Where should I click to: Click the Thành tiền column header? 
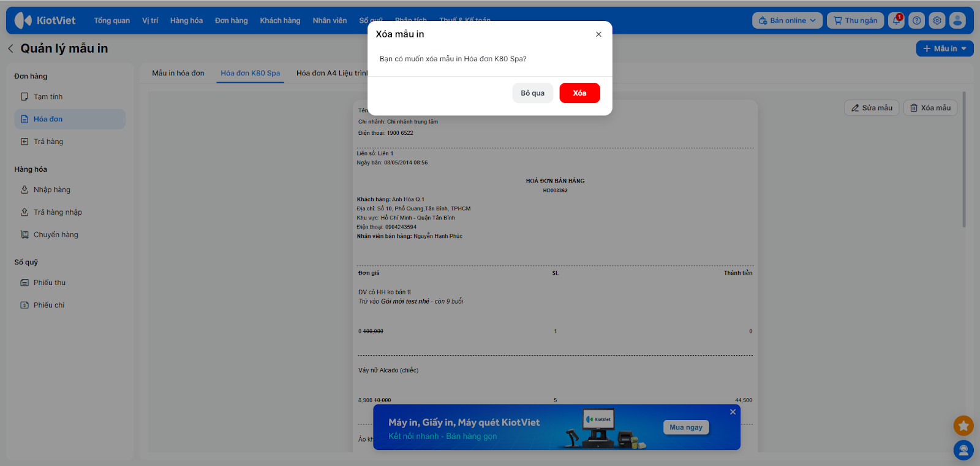[738, 273]
